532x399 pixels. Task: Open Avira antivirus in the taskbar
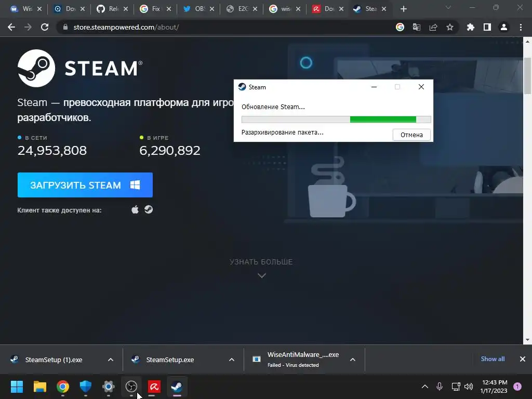[x=154, y=387]
